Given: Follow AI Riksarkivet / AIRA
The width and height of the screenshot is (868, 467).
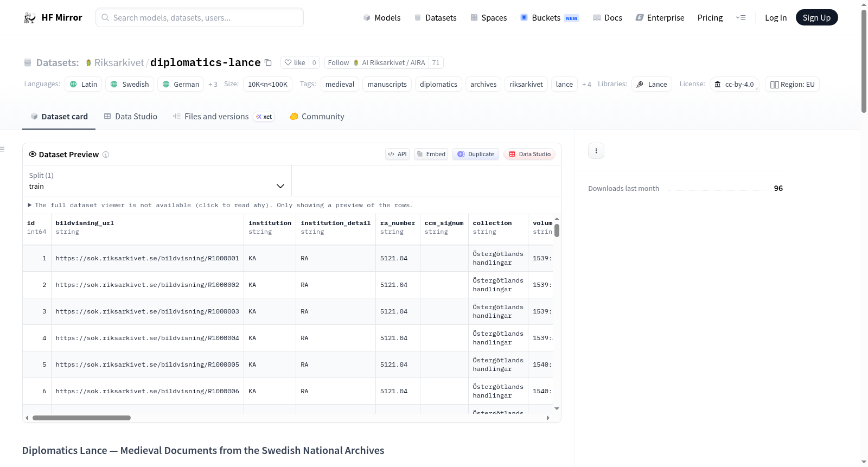Looking at the screenshot, I should (376, 62).
